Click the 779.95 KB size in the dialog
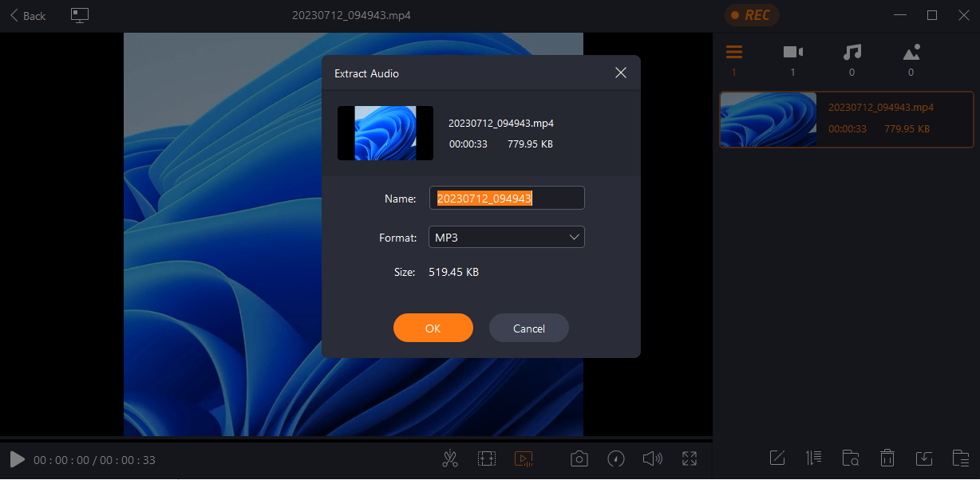 tap(531, 144)
